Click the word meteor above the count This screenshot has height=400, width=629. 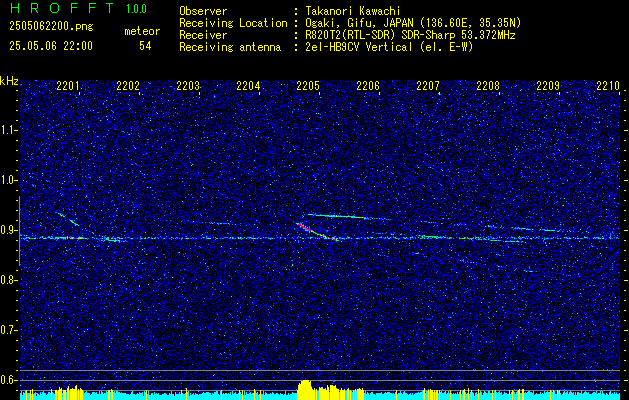(x=142, y=31)
